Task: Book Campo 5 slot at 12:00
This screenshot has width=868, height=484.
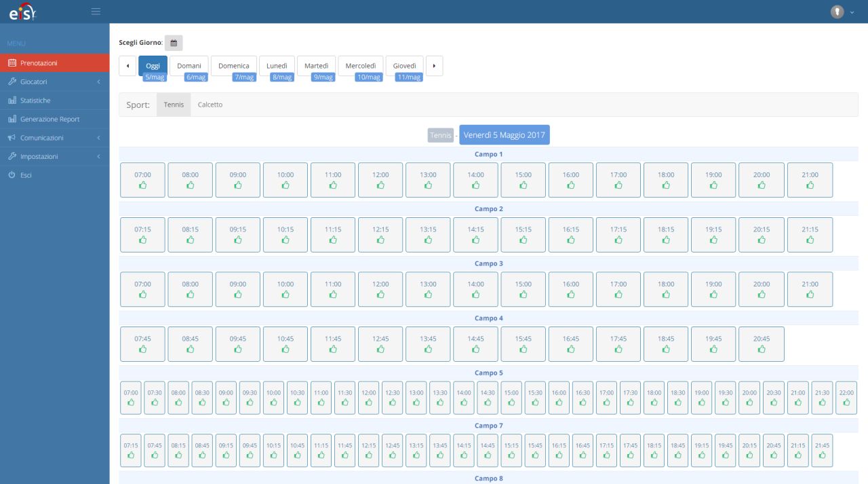Action: [369, 398]
